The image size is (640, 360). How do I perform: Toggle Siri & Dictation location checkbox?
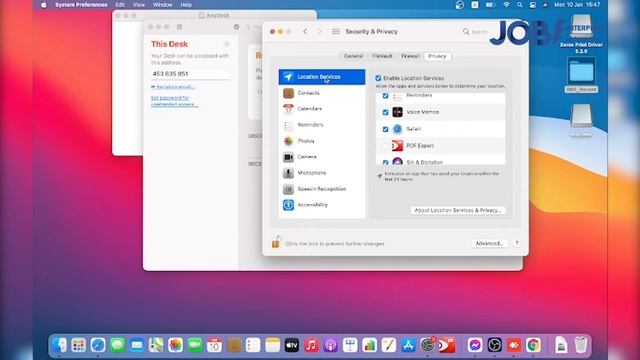pos(385,162)
